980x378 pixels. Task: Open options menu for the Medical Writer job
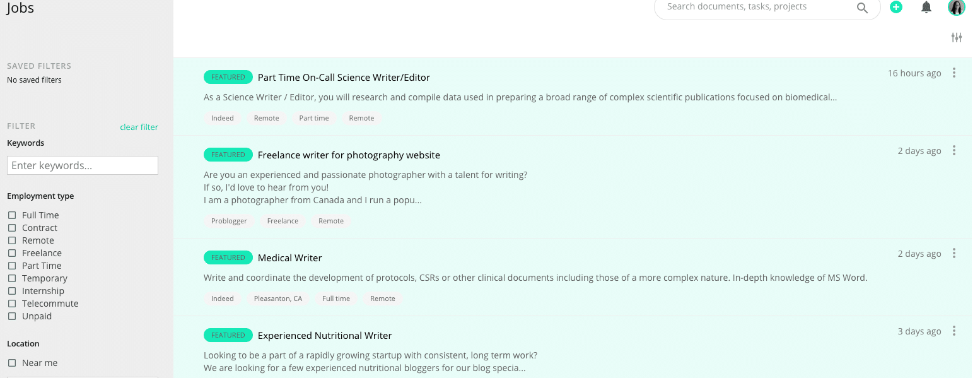coord(954,253)
